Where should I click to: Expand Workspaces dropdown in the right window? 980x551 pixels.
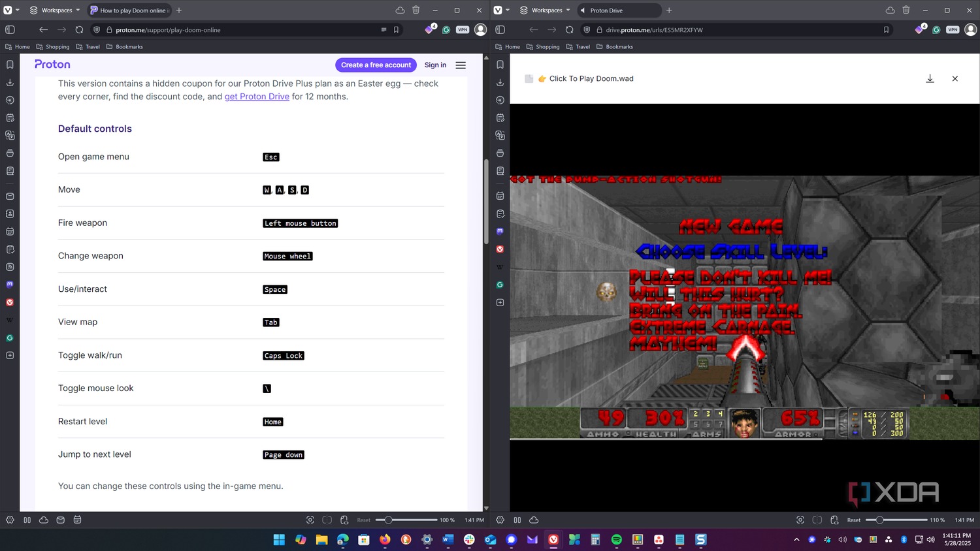coord(545,10)
